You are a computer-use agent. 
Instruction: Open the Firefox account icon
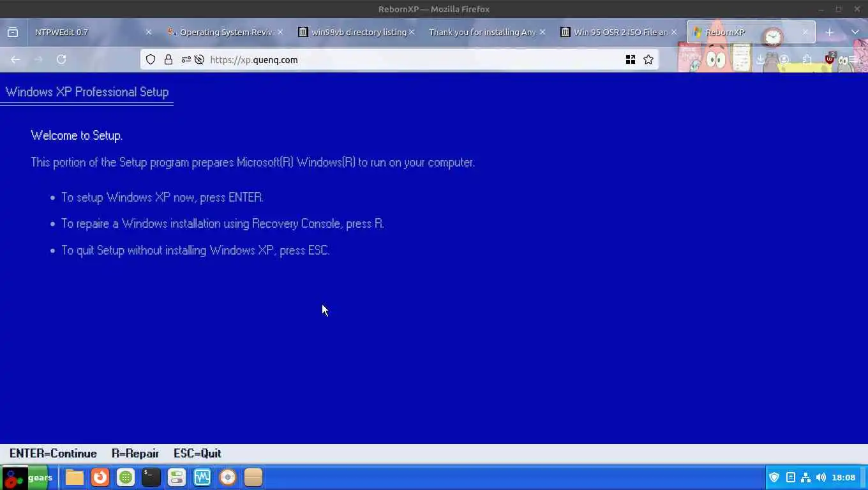click(784, 59)
